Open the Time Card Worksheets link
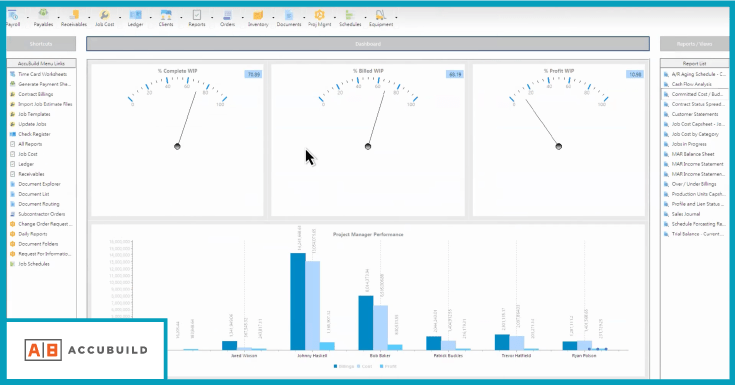The width and height of the screenshot is (735, 385). coord(42,74)
